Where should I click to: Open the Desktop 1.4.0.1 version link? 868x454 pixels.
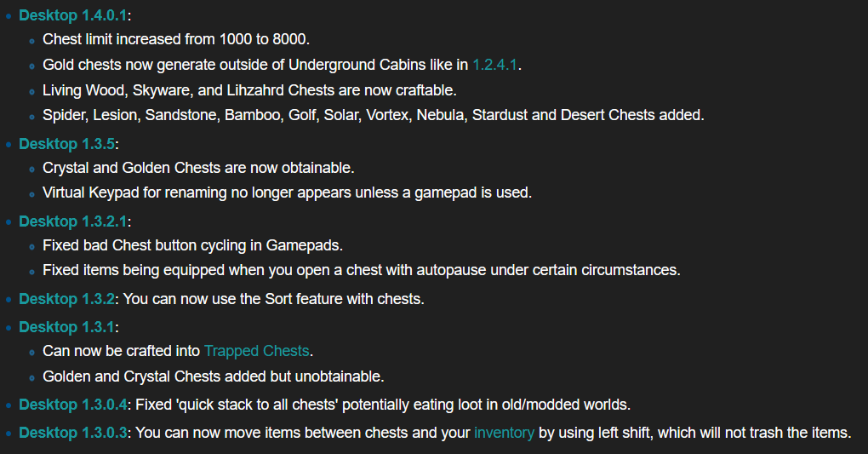(x=73, y=15)
